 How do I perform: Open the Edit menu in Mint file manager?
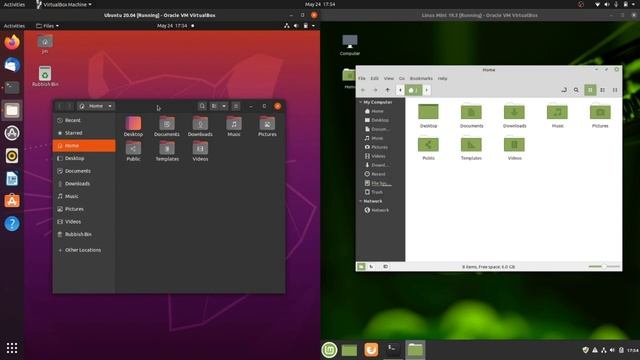pos(375,78)
